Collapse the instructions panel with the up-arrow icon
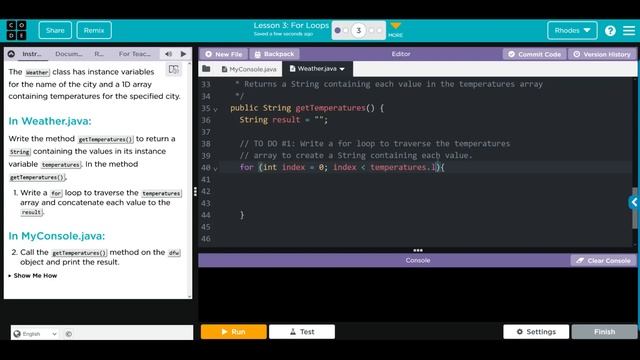This screenshot has height=360, width=640. (11, 54)
